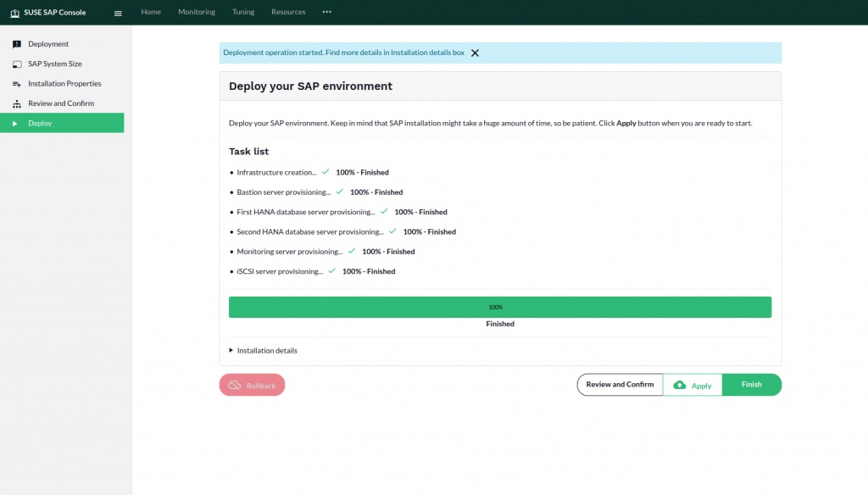Toggle the hamburger sidebar menu icon
This screenshot has width=868, height=495.
[118, 13]
